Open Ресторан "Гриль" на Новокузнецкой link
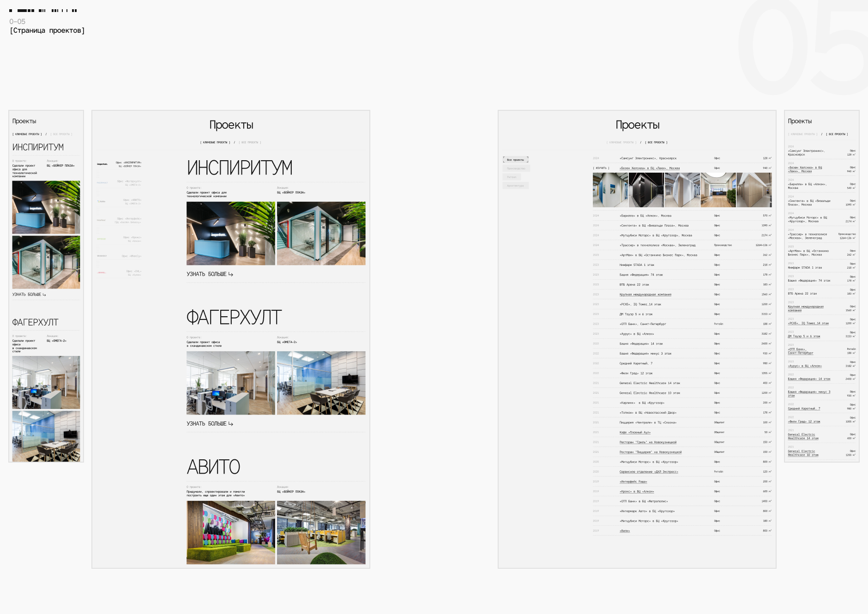The width and height of the screenshot is (868, 614). (x=648, y=442)
